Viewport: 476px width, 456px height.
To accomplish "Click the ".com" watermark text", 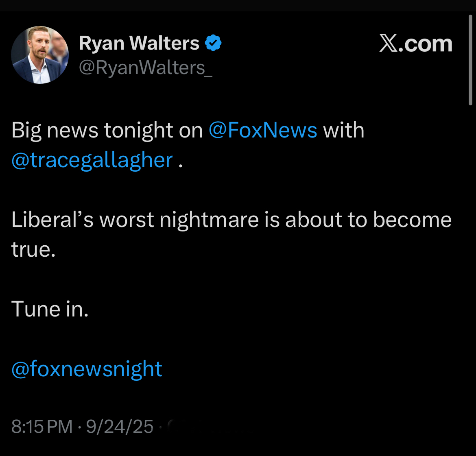I will (426, 44).
